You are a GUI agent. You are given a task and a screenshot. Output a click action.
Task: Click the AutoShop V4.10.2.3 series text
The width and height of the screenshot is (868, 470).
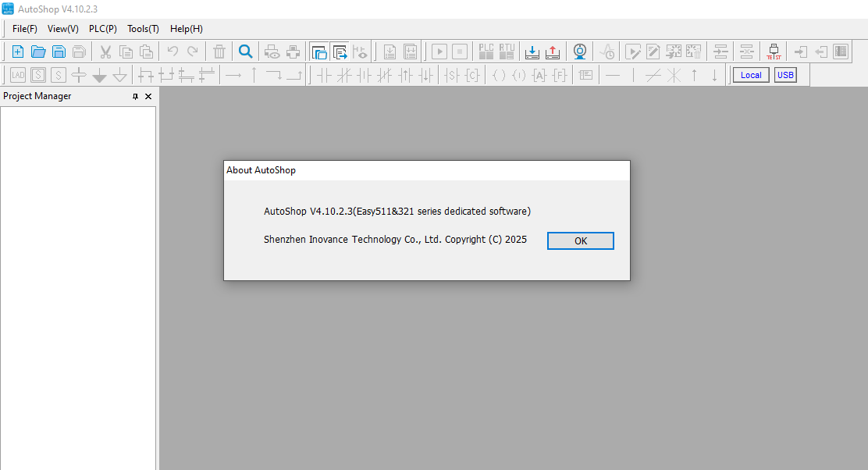coord(397,211)
